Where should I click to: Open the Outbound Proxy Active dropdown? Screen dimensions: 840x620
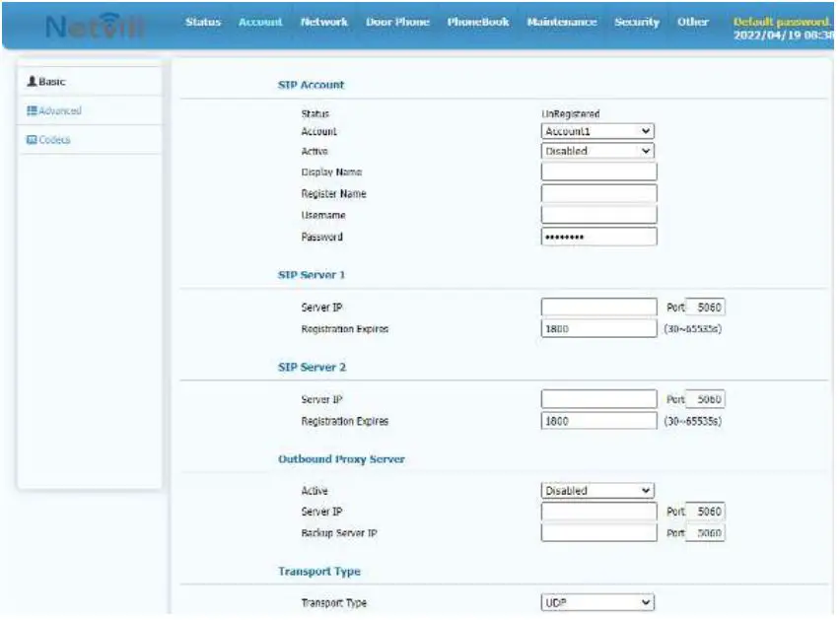(x=597, y=491)
